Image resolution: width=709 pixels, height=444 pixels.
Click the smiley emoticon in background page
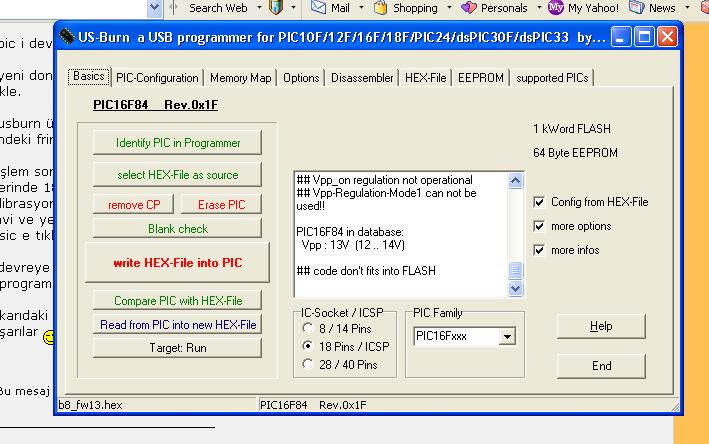coord(48,337)
